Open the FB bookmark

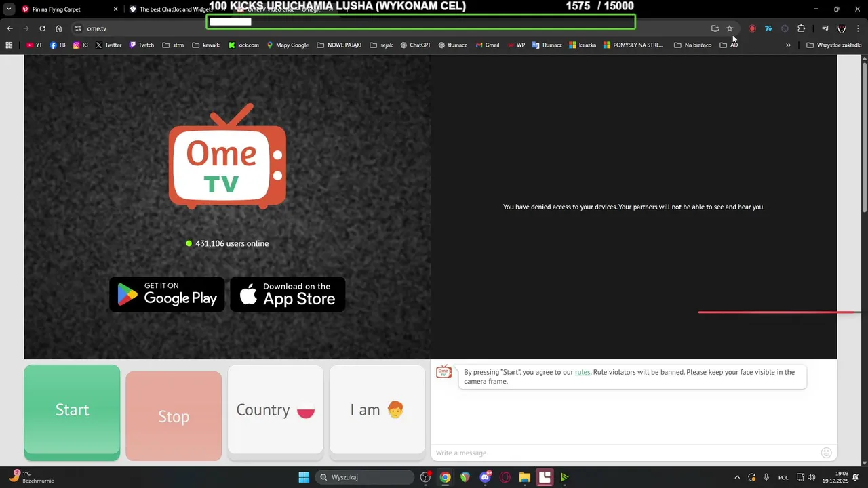coord(58,45)
